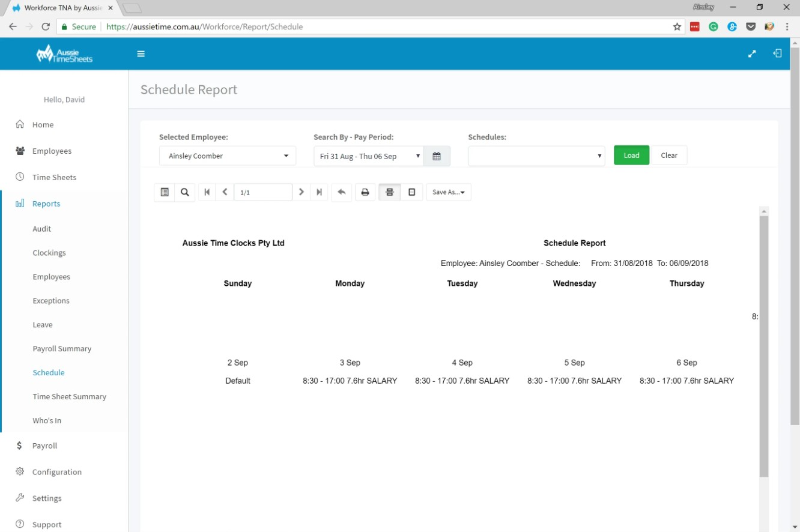Switch to continuous scroll view mode
800x532 pixels.
pos(389,192)
